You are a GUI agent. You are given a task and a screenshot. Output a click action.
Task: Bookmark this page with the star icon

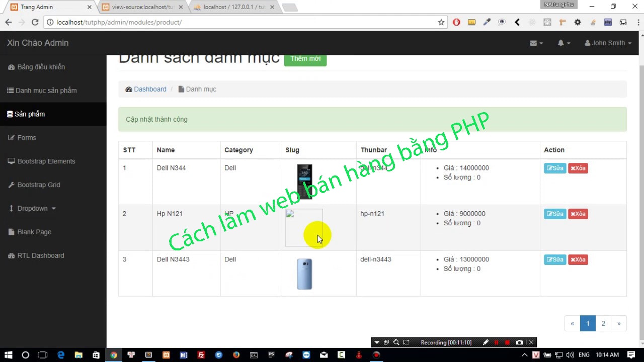tap(440, 22)
